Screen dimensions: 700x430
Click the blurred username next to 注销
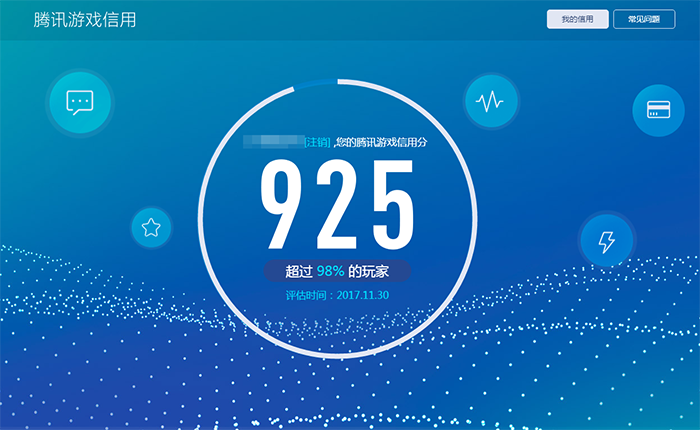(273, 142)
